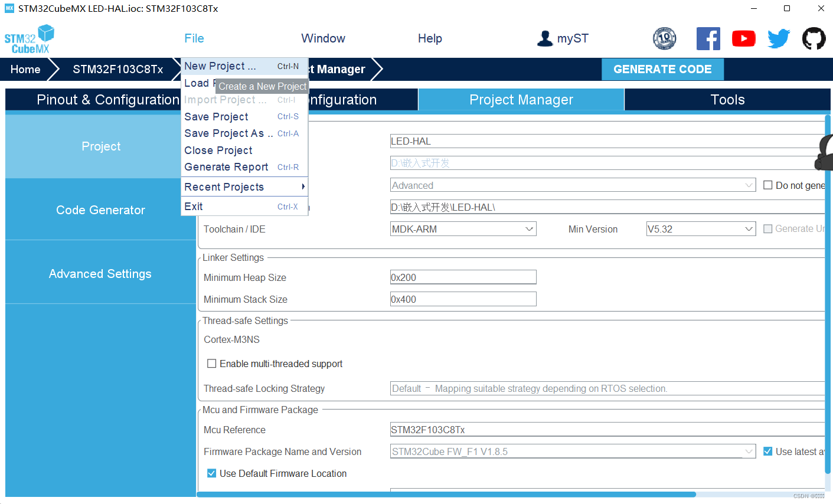
Task: Click the Project Location field
Action: click(607, 163)
